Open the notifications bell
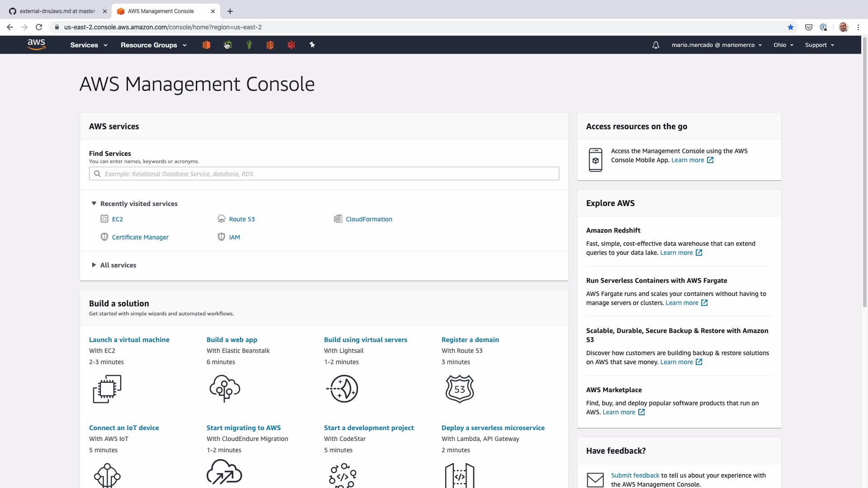 click(656, 45)
